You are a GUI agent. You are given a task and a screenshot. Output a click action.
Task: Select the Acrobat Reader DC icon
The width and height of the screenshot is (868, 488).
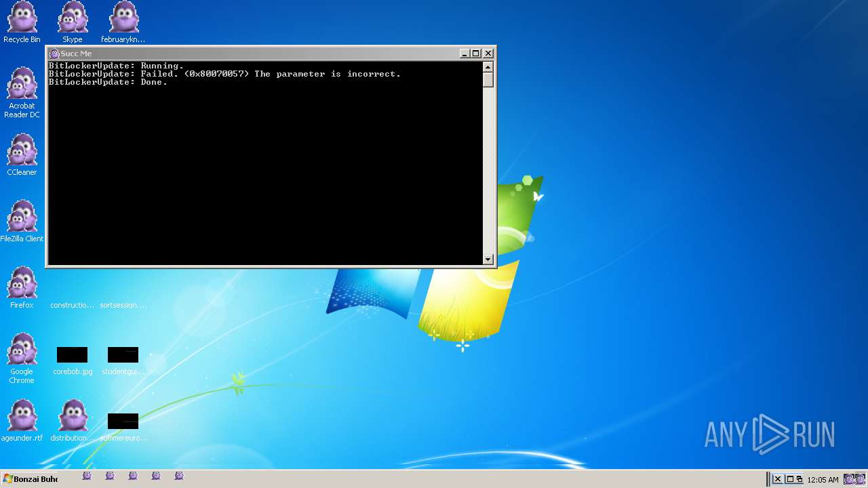[x=22, y=92]
